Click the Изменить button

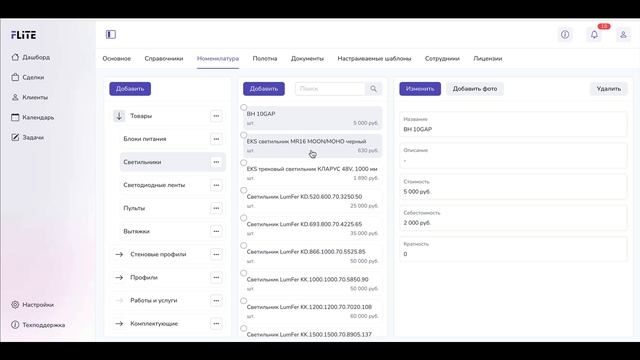pos(420,89)
